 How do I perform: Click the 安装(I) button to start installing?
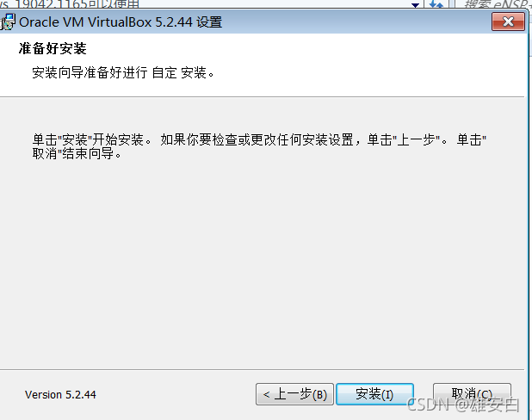(374, 394)
